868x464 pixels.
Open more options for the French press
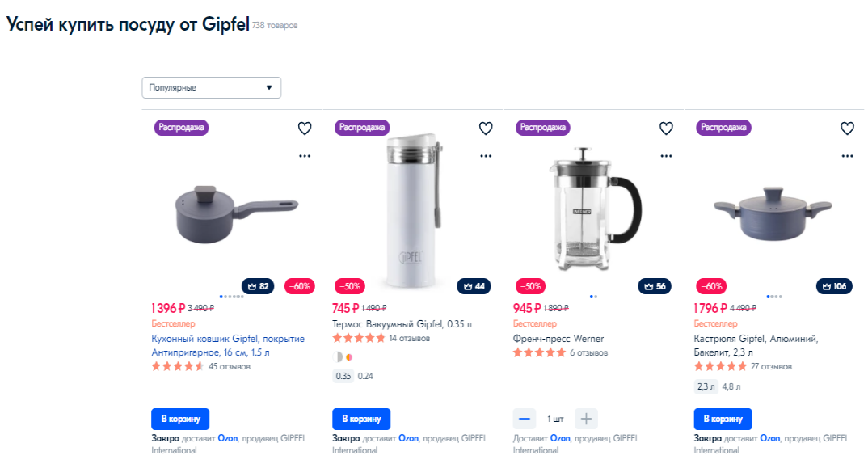tap(666, 156)
